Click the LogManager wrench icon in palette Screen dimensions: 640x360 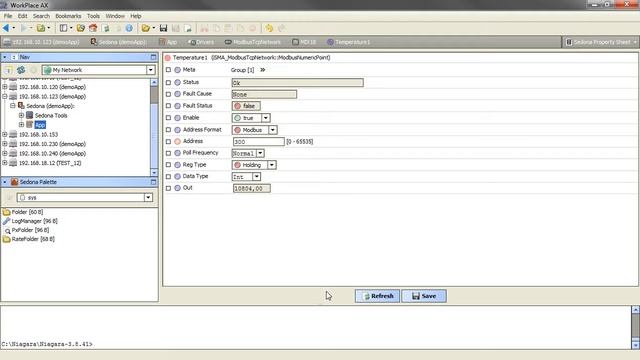(x=7, y=221)
